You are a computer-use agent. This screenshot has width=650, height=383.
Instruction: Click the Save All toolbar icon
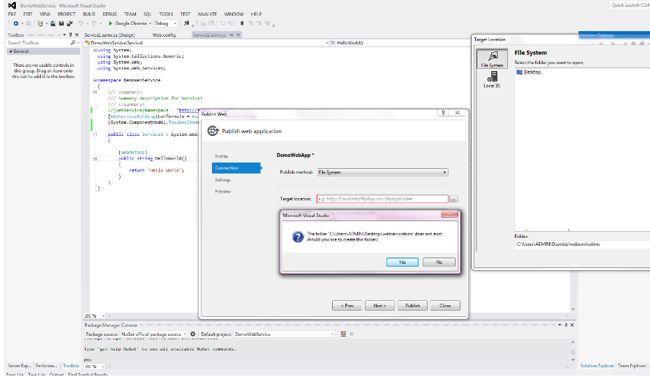70,24
